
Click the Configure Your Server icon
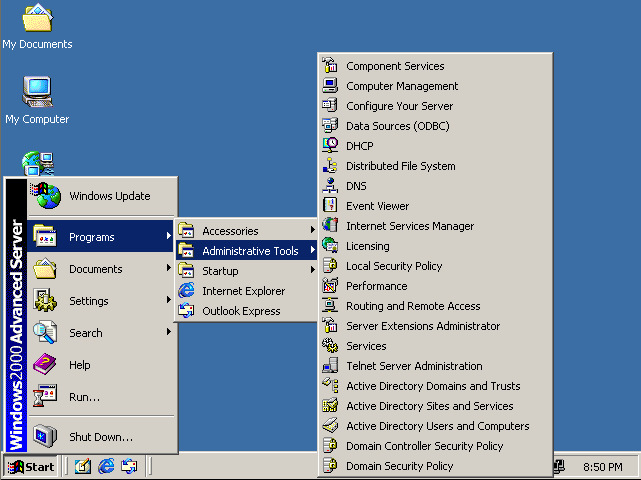coord(330,106)
